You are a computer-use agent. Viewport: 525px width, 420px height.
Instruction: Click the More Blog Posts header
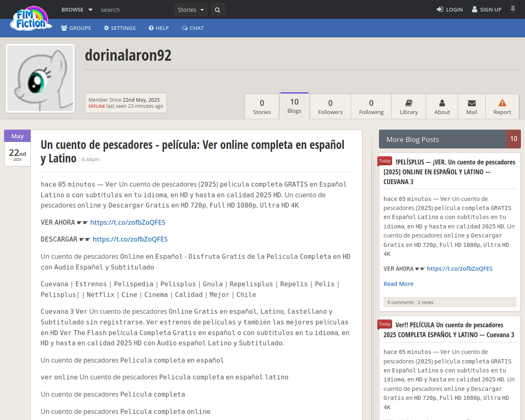click(x=443, y=139)
